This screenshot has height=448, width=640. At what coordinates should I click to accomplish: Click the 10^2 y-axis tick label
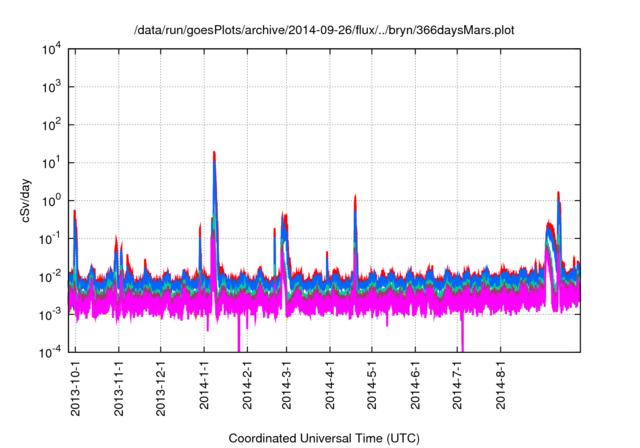point(53,125)
